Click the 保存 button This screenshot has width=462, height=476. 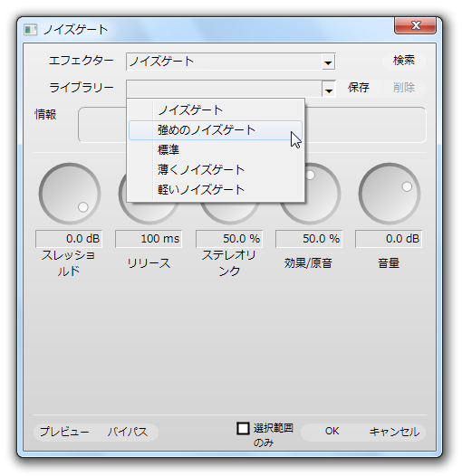pos(359,88)
